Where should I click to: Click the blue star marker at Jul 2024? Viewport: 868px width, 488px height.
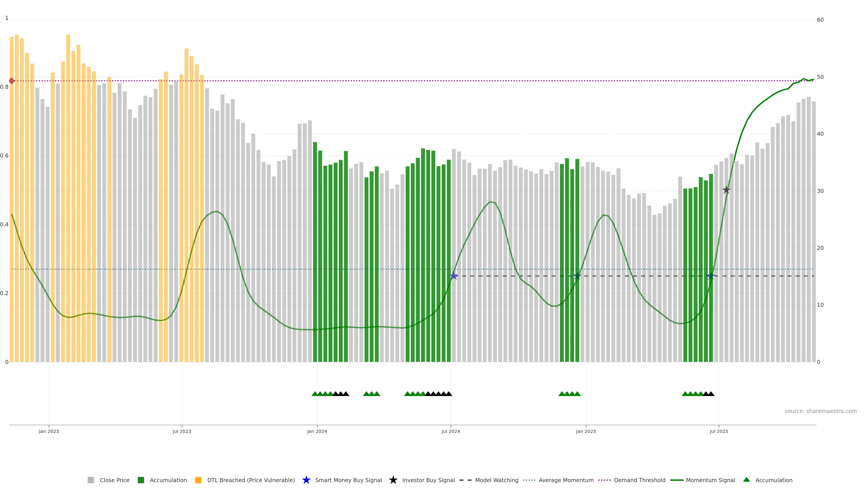453,276
